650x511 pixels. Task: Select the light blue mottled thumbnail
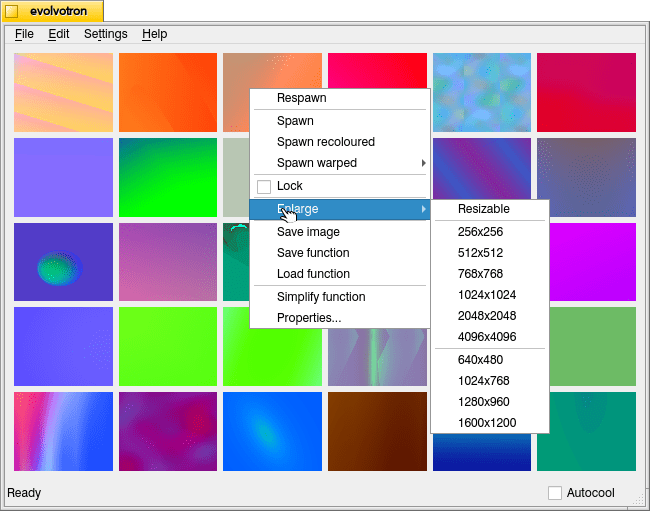482,92
